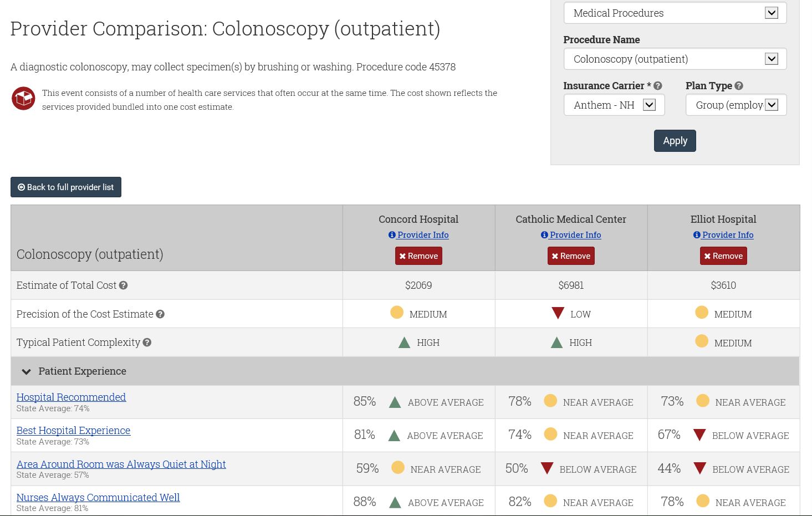Go back to full provider list
812x516 pixels.
tap(66, 187)
